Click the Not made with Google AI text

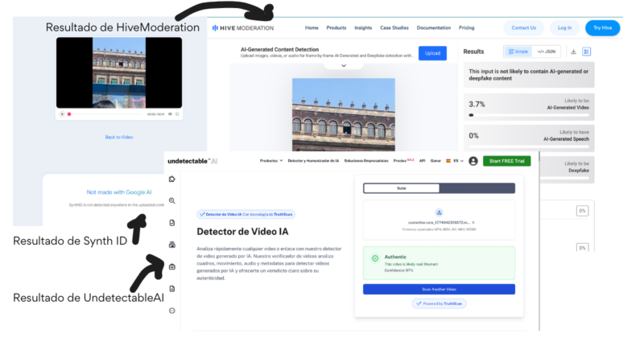click(119, 192)
